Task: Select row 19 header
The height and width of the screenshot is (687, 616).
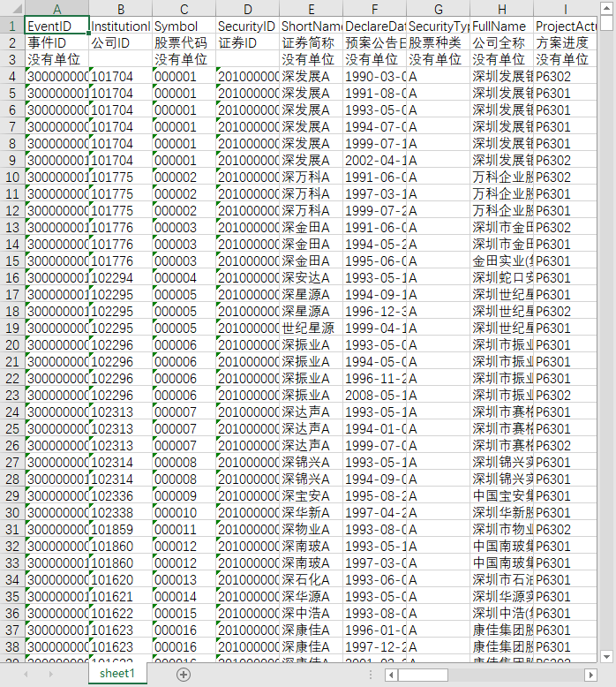Action: coord(12,328)
